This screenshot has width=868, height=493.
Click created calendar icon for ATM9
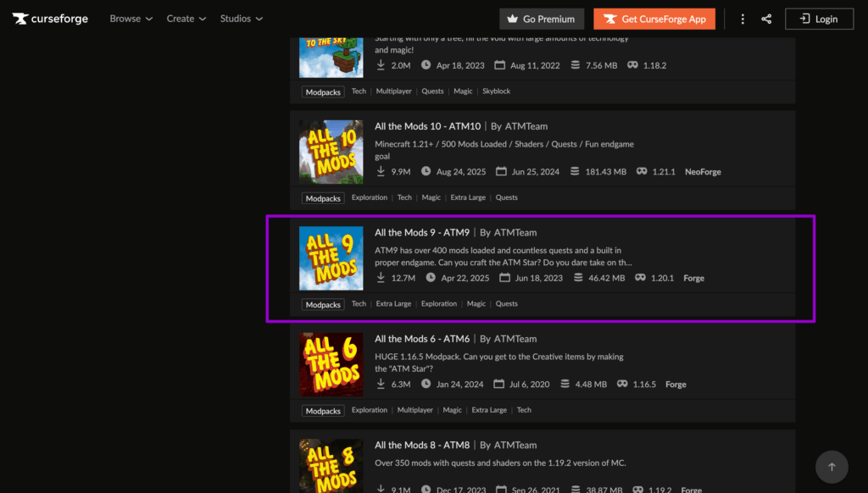point(505,277)
